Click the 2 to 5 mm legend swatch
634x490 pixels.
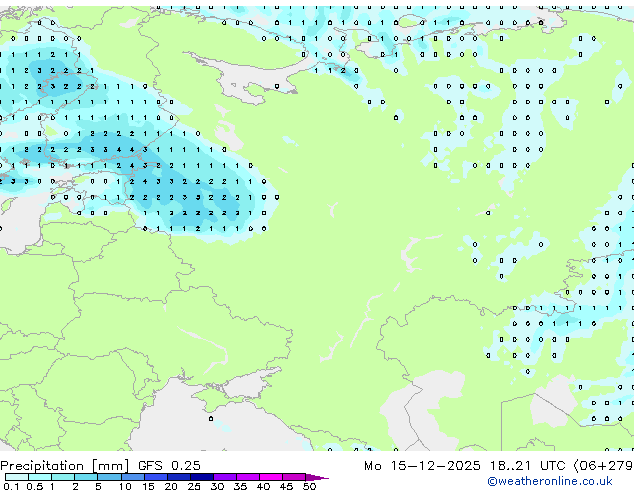pos(86,477)
